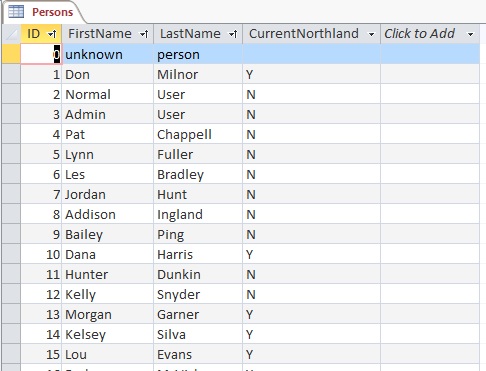Click the FirstName cell Addison
Screen dimensions: 486x371
[x=108, y=214]
